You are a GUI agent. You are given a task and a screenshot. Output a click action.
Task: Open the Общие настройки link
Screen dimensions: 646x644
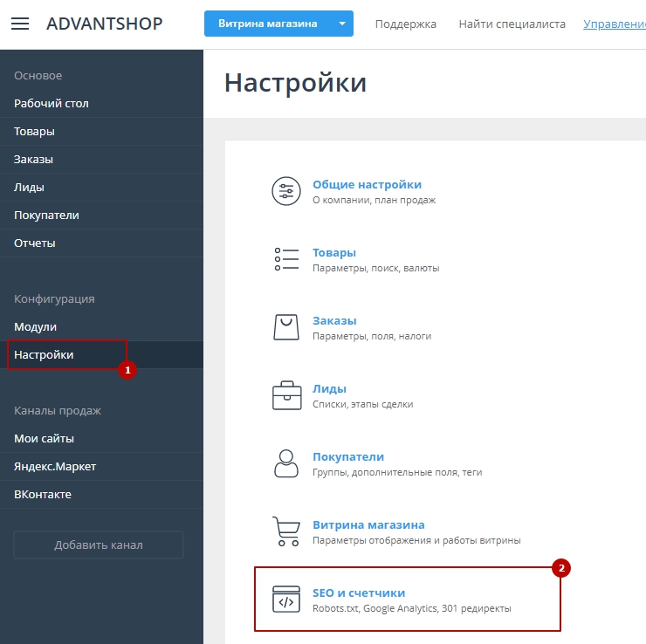click(x=367, y=184)
